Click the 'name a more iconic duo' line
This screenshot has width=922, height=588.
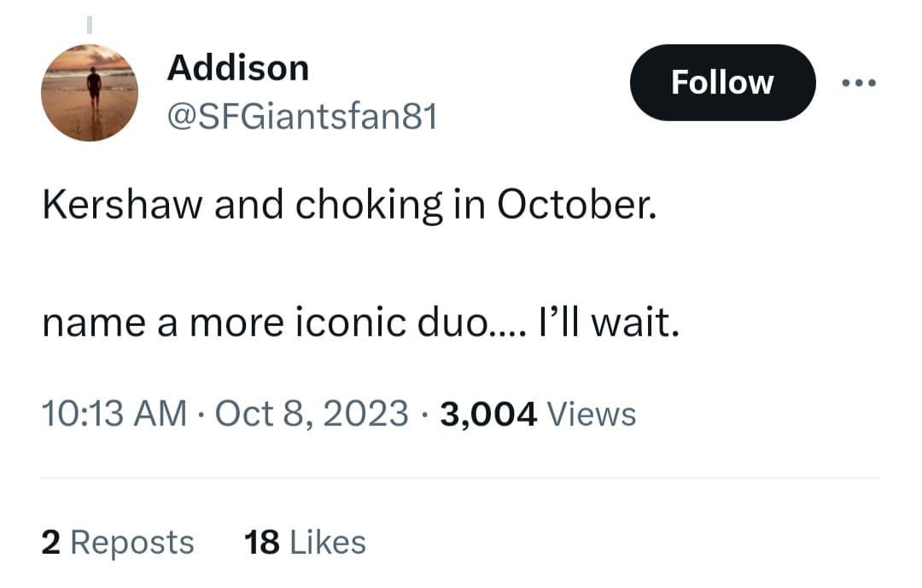[x=266, y=324]
